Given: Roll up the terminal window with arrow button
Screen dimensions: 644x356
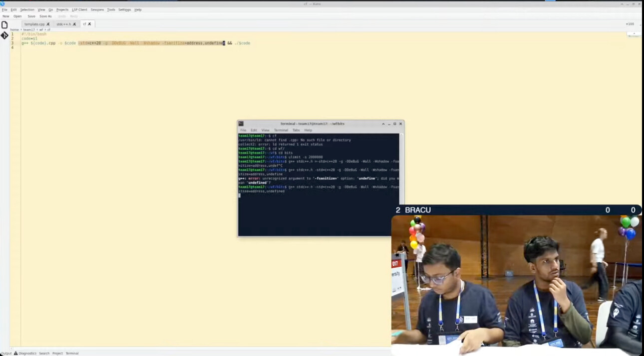Looking at the screenshot, I should pos(383,124).
